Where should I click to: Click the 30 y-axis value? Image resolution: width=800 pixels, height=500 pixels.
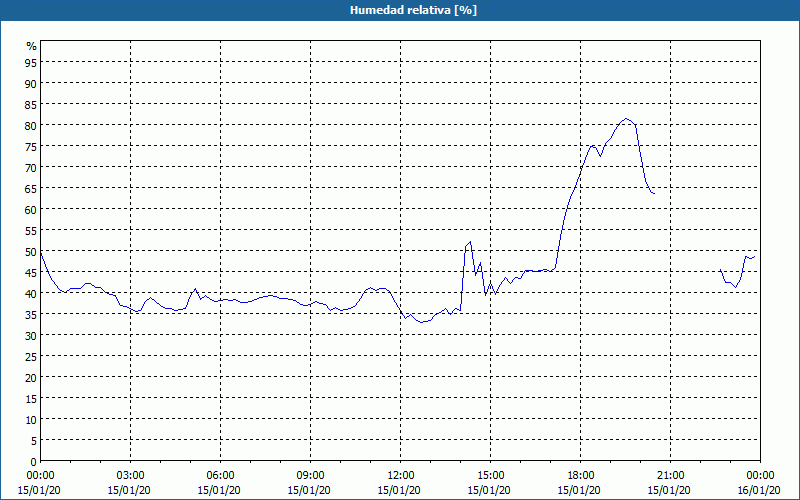point(31,336)
